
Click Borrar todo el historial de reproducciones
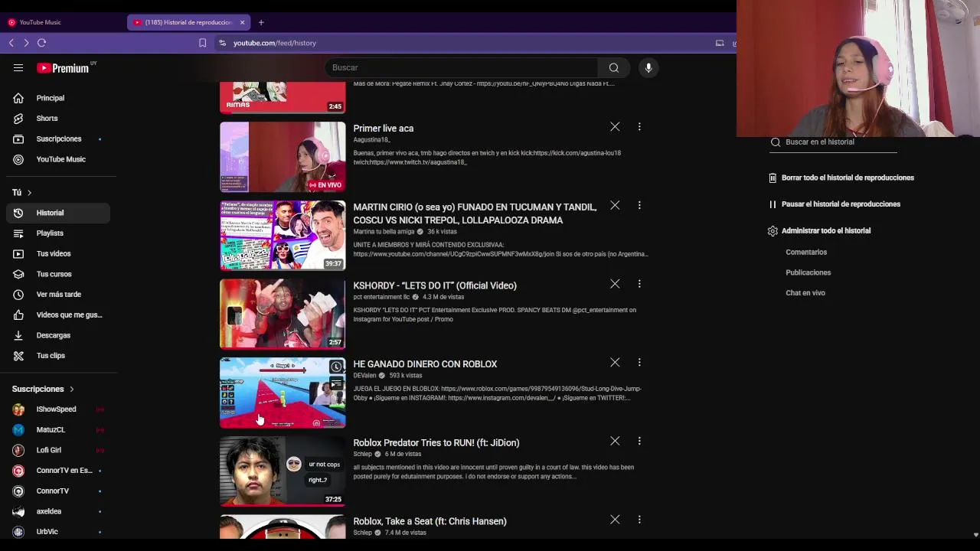pyautogui.click(x=841, y=178)
